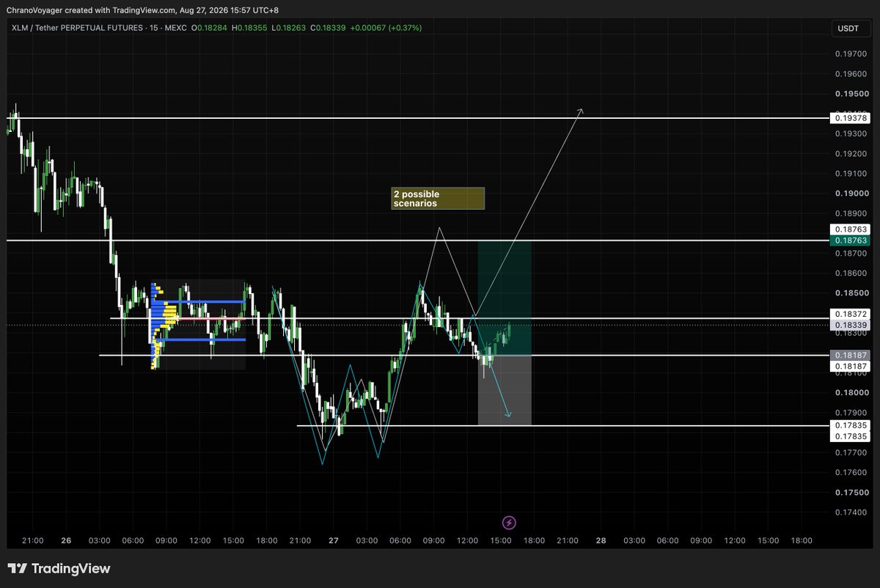This screenshot has width=880, height=588.
Task: Select the '2 possible scenarios' note
Action: (x=438, y=199)
